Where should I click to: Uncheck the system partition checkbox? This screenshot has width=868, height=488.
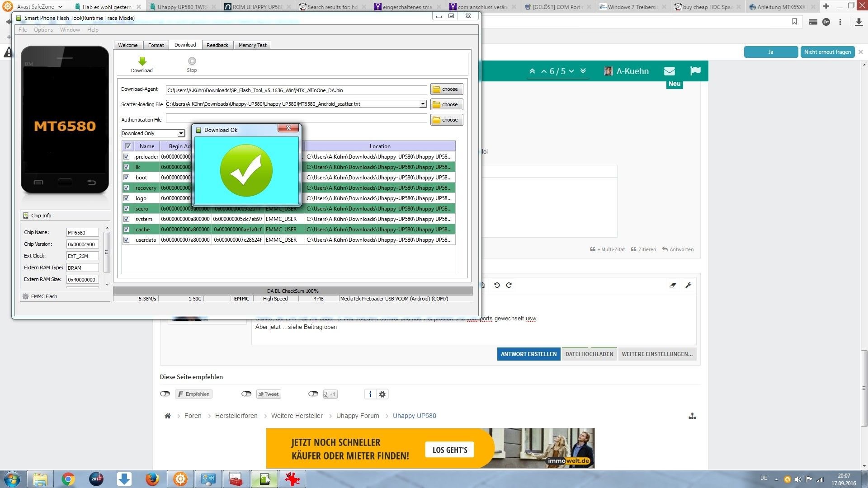(127, 219)
